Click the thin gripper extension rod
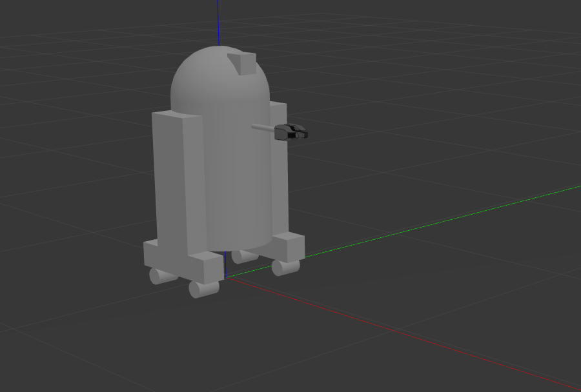Image resolution: width=581 pixels, height=392 pixels. click(x=263, y=128)
